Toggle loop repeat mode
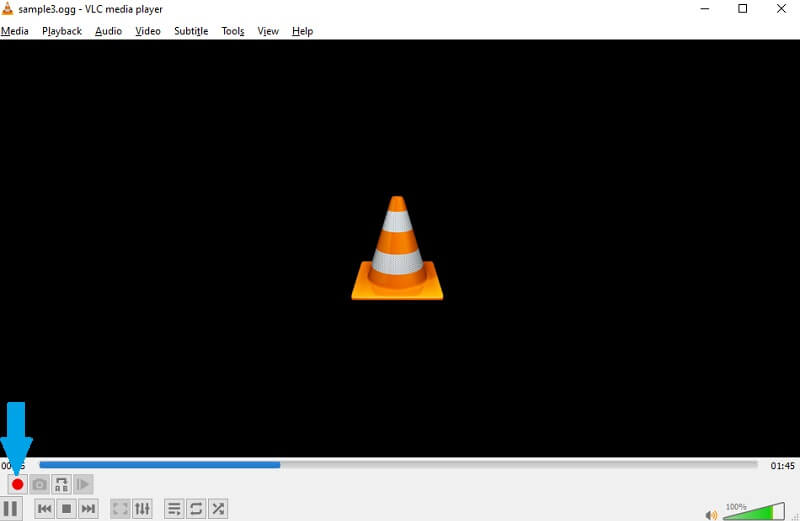This screenshot has width=800, height=521. click(196, 509)
